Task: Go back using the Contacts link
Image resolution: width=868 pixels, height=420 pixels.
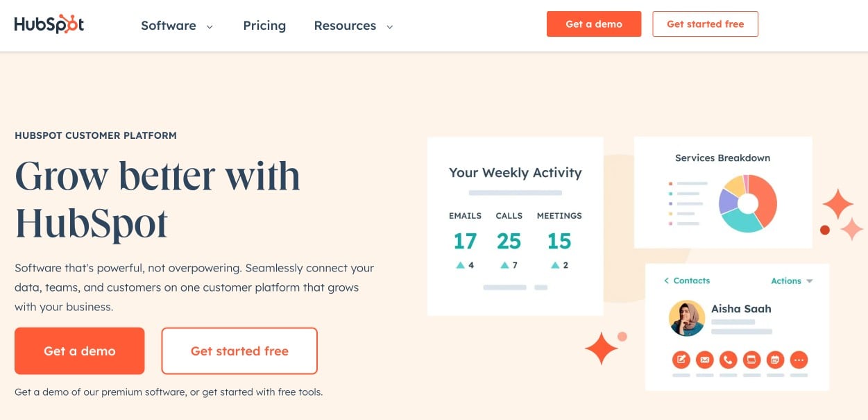Action: [687, 280]
